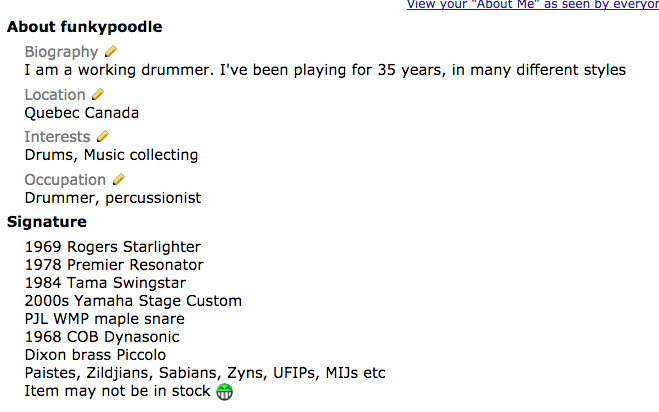
Task: Click the 'Drummer, percussionist' occupation text
Action: tap(112, 198)
